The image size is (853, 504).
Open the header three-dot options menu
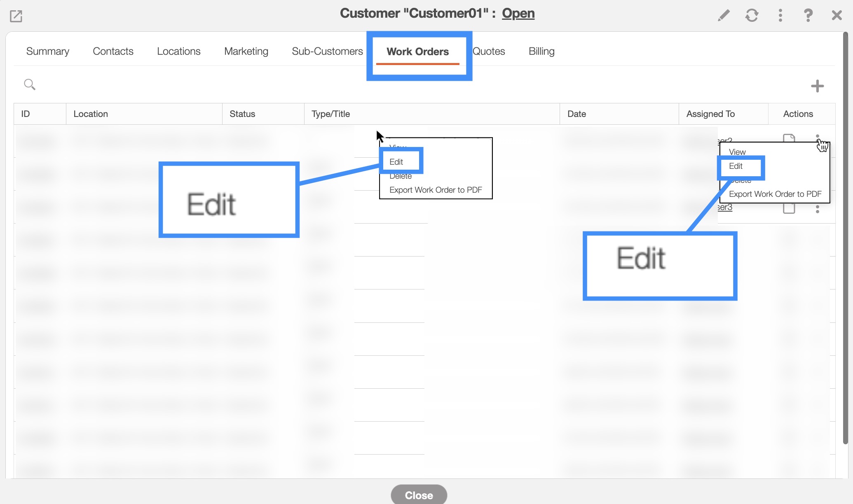(x=780, y=16)
